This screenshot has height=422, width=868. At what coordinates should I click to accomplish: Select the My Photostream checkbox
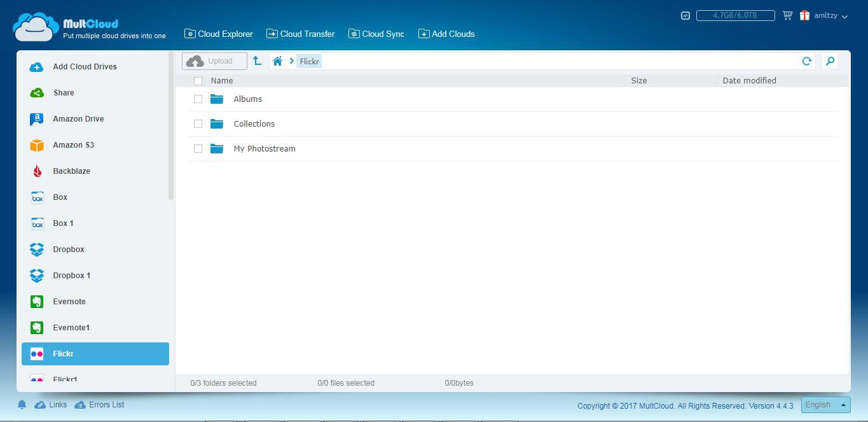click(x=198, y=149)
